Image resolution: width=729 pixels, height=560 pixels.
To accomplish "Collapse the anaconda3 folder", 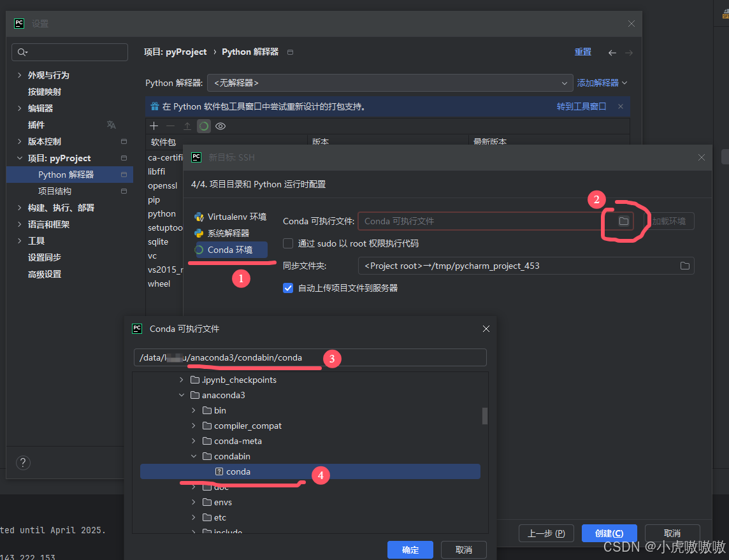I will 182,395.
